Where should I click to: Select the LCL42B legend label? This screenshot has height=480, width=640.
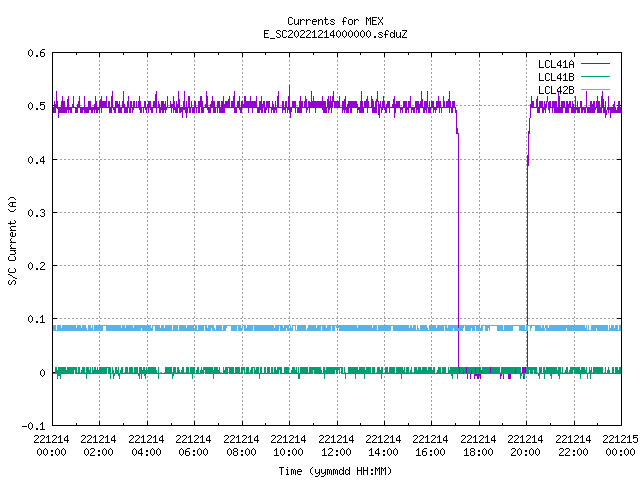[x=556, y=90]
